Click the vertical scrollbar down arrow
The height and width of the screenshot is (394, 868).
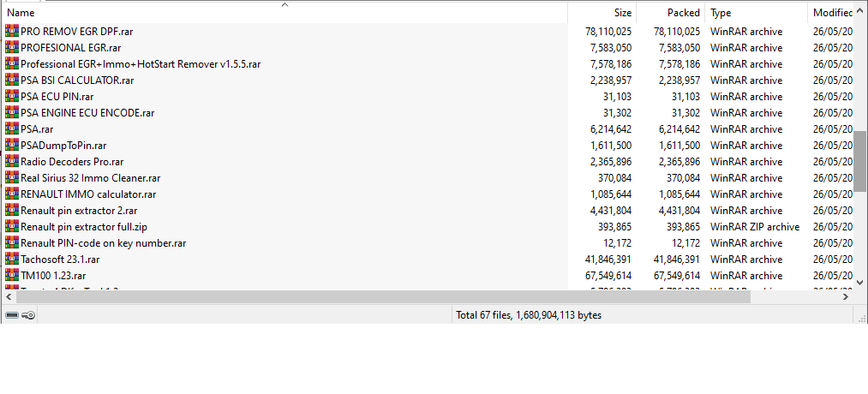(x=860, y=282)
